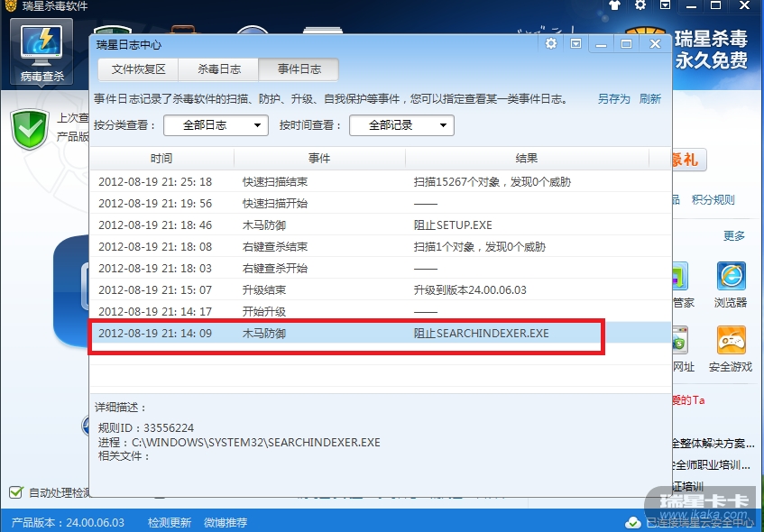Image resolution: width=764 pixels, height=532 pixels.
Task: Sort by the 时间 column header
Action: point(161,159)
